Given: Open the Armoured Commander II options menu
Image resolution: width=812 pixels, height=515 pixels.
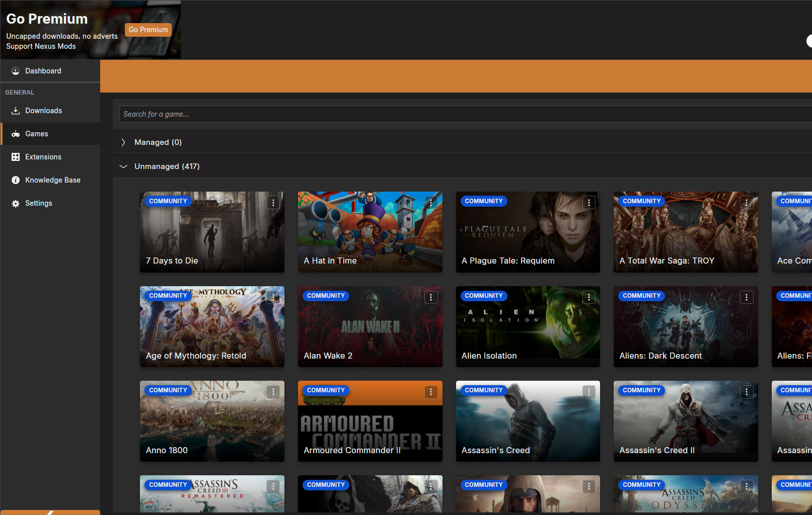Looking at the screenshot, I should click(x=431, y=392).
